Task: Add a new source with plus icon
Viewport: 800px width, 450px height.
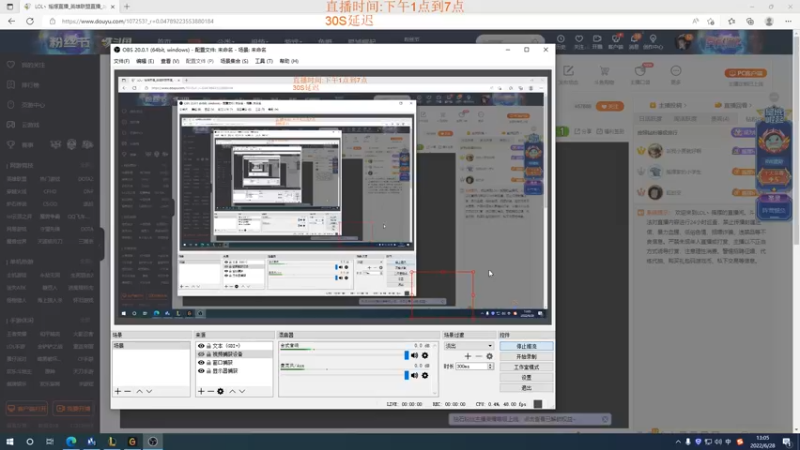Action: point(201,391)
